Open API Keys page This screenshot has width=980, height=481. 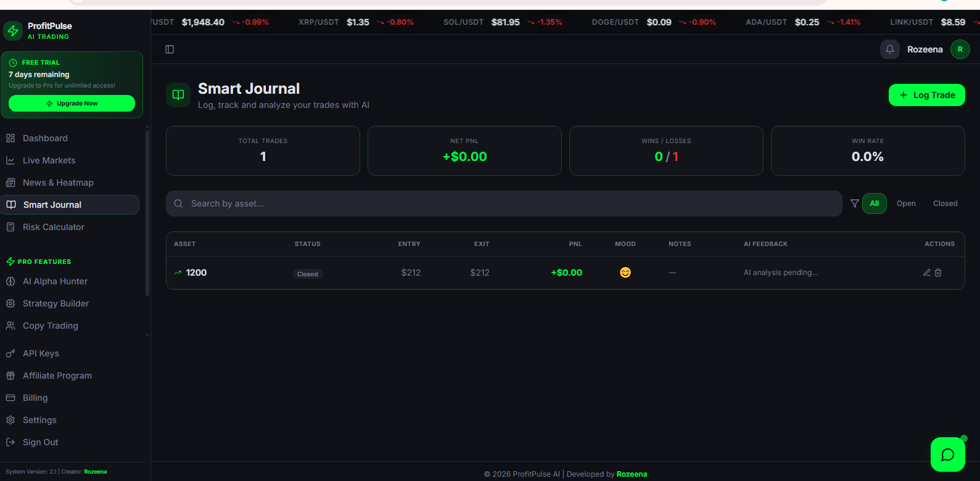70,353
